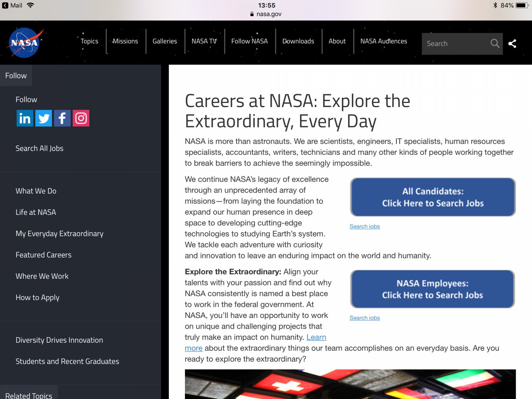Open Search All Jobs link

pyautogui.click(x=39, y=148)
